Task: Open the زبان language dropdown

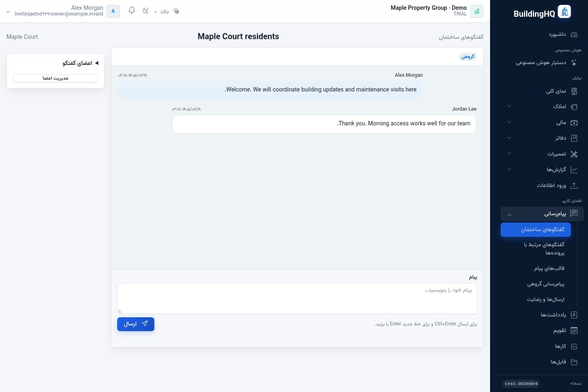Action: [161, 11]
